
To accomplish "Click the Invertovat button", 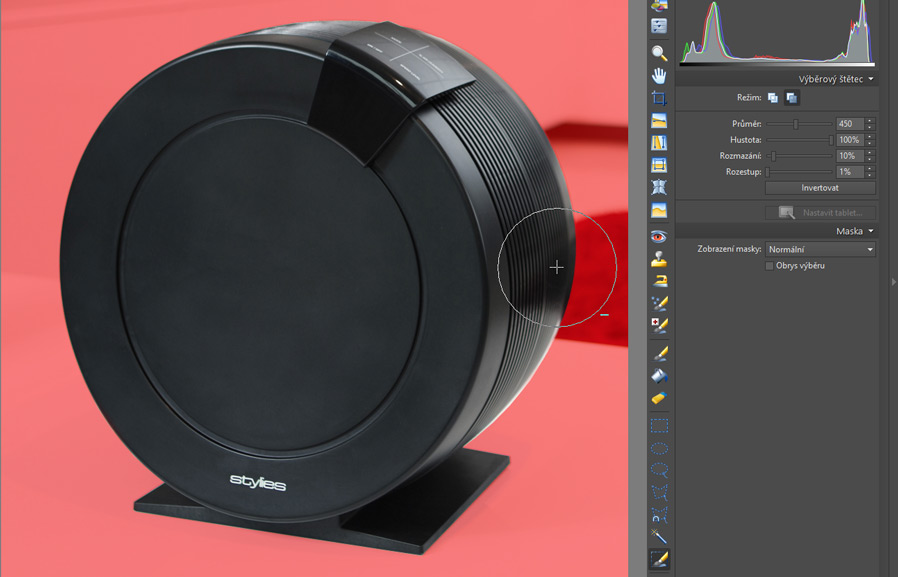I will pos(820,188).
